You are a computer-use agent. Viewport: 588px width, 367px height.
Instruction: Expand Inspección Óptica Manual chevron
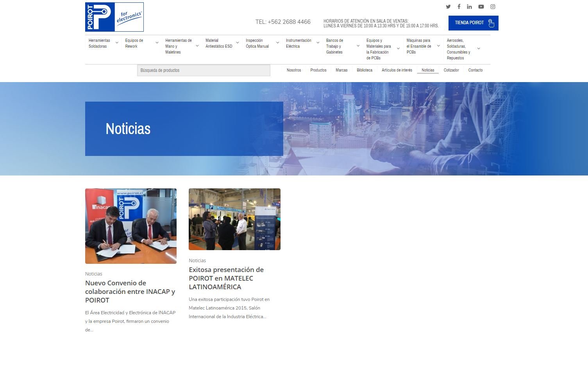click(277, 43)
